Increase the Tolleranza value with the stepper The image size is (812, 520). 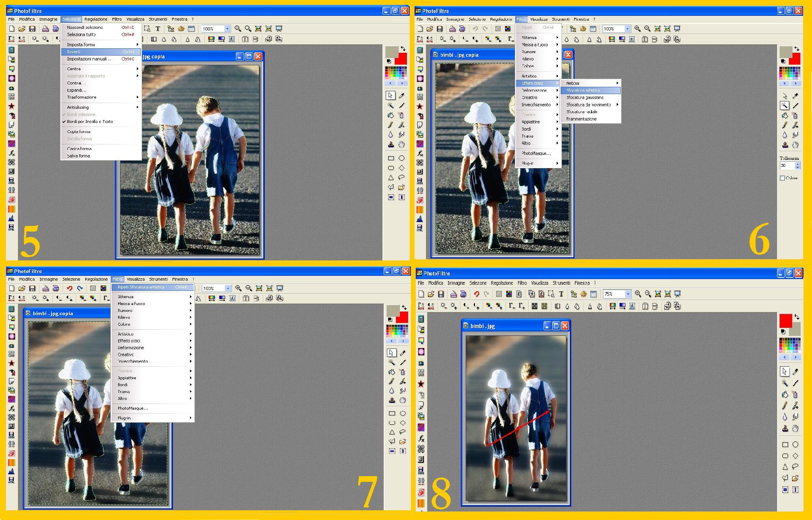798,163
